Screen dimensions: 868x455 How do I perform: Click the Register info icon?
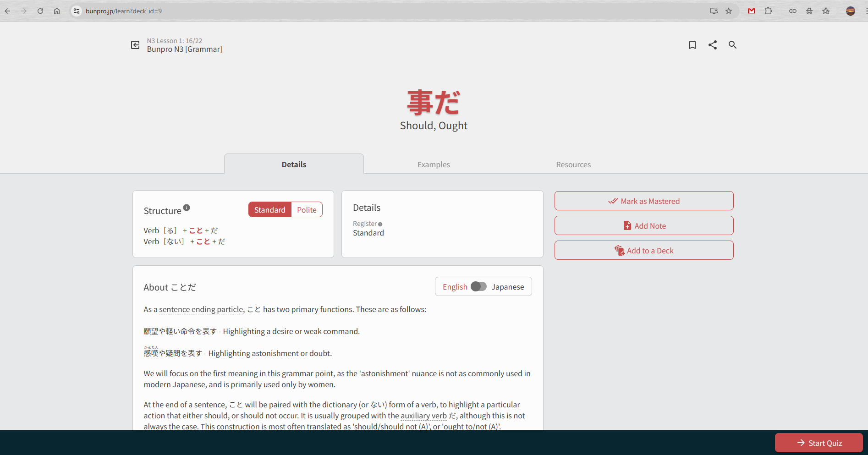tap(380, 224)
